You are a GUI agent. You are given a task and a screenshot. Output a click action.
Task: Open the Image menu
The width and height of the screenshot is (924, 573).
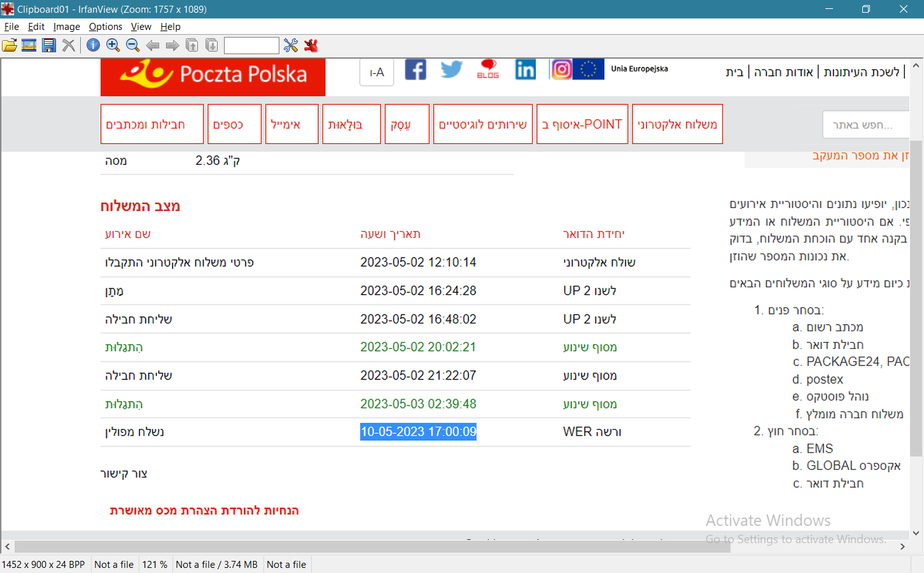(x=67, y=27)
